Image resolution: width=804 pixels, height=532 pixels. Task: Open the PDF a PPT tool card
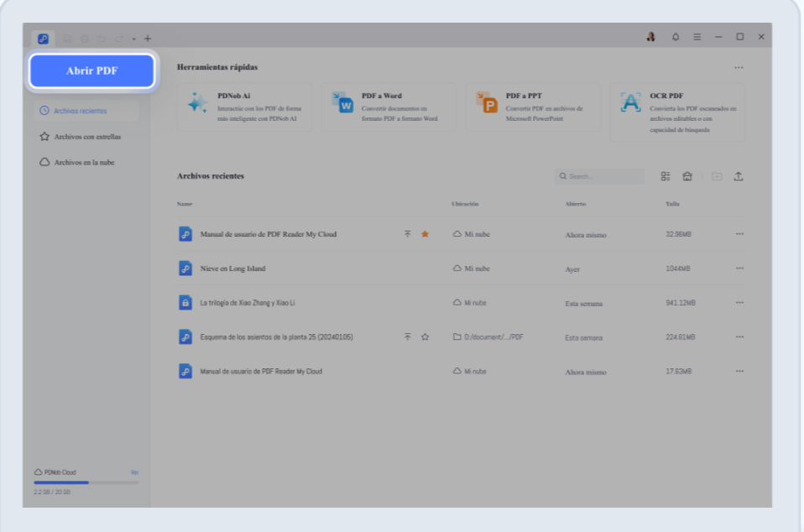(533, 107)
